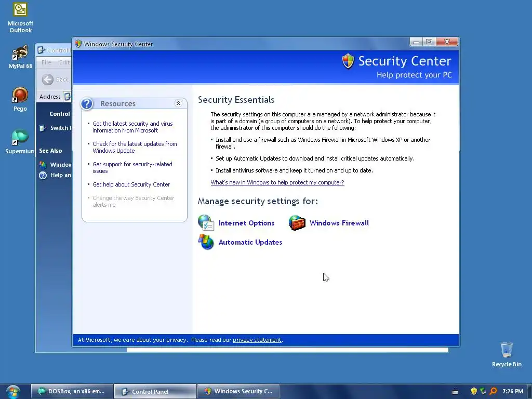Click the Security Essentials heading

236,99
